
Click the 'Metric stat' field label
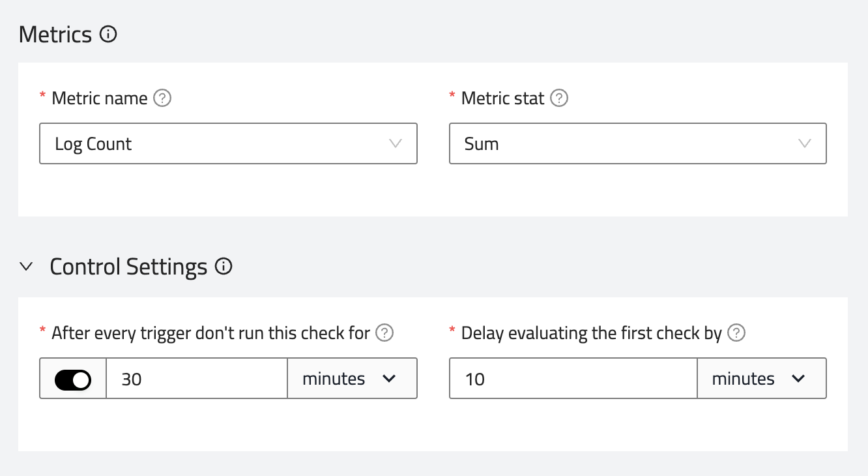pos(502,98)
